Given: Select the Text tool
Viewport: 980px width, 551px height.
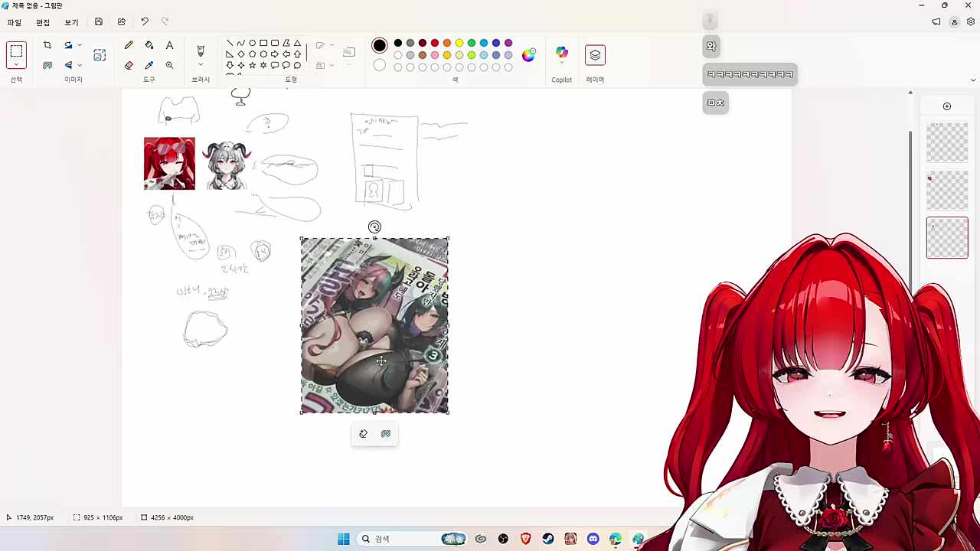Looking at the screenshot, I should click(x=169, y=46).
